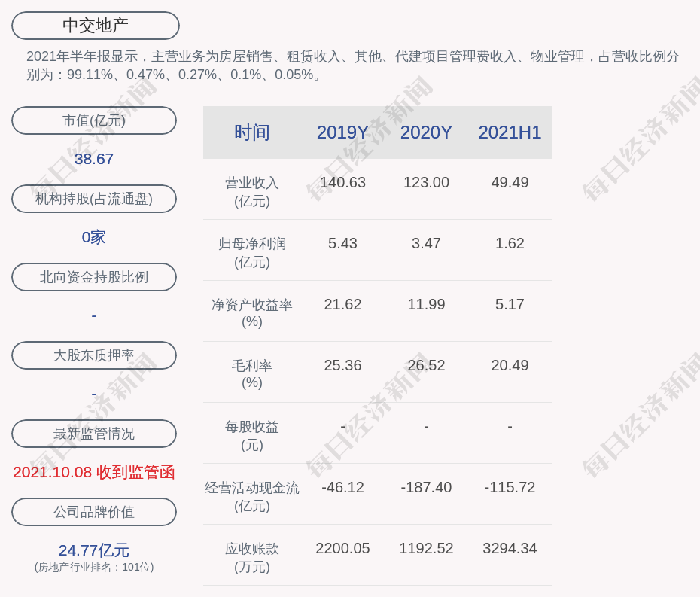Select the 2019Y column header
700x597 pixels.
342,132
